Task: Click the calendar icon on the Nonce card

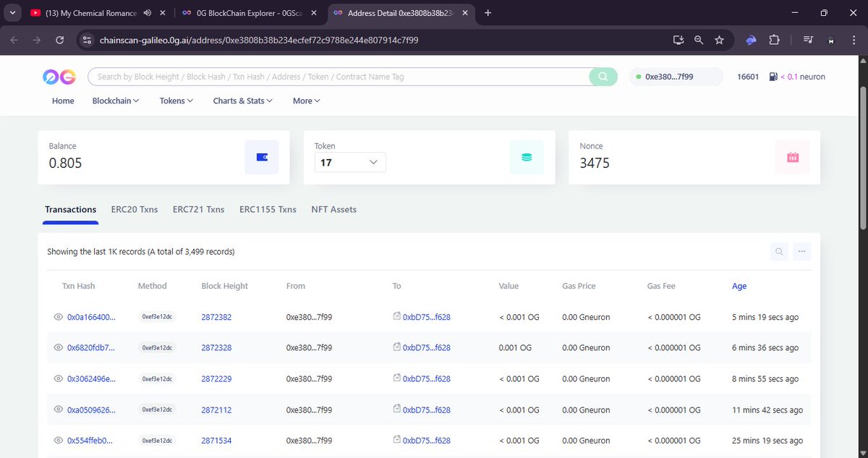Action: (x=792, y=156)
